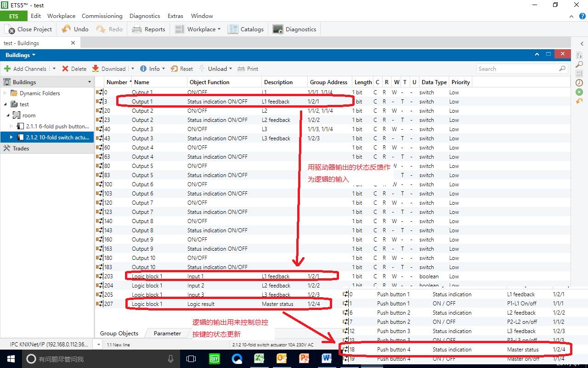Click the Close Project icon
The width and height of the screenshot is (588, 368).
[10, 29]
